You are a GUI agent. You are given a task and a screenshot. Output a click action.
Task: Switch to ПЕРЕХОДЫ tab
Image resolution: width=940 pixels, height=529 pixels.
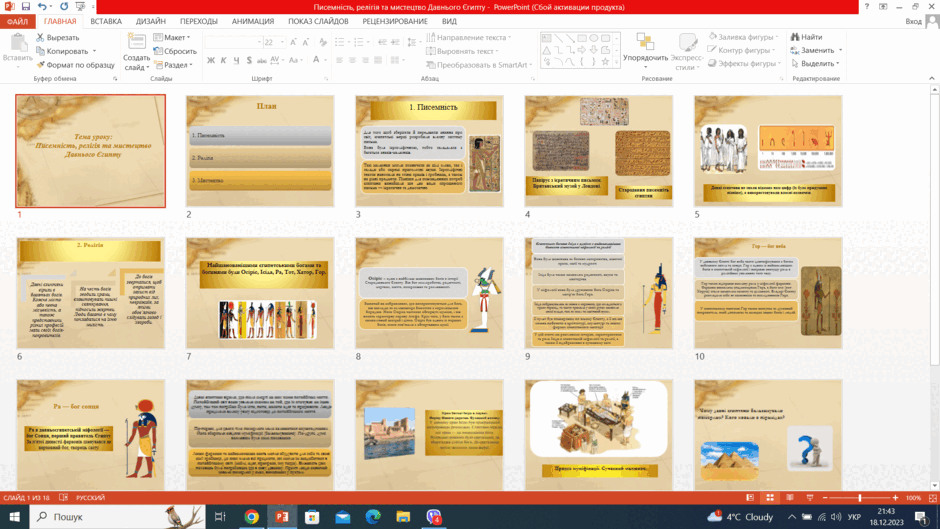tap(198, 22)
